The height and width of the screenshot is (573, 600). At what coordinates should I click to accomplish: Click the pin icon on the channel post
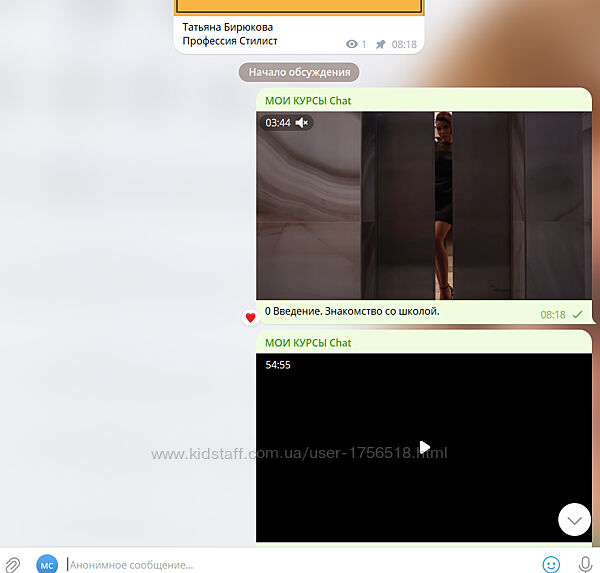[x=380, y=44]
